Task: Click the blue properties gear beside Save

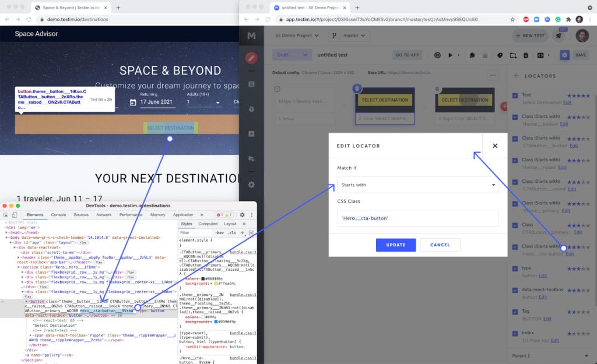Action: (x=564, y=55)
